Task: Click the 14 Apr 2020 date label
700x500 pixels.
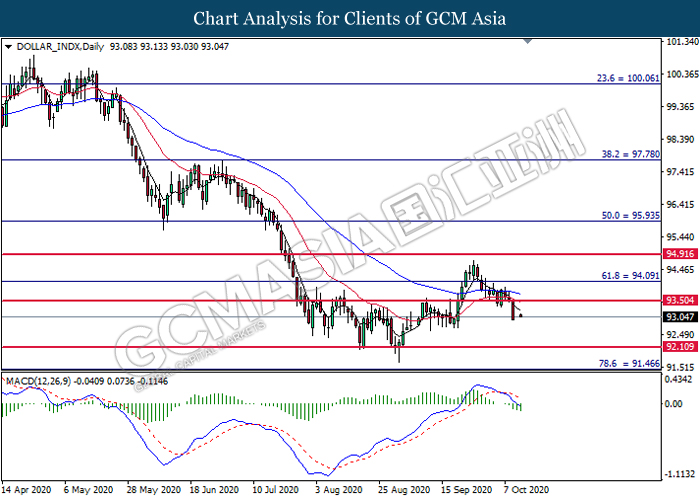Action: point(27,490)
